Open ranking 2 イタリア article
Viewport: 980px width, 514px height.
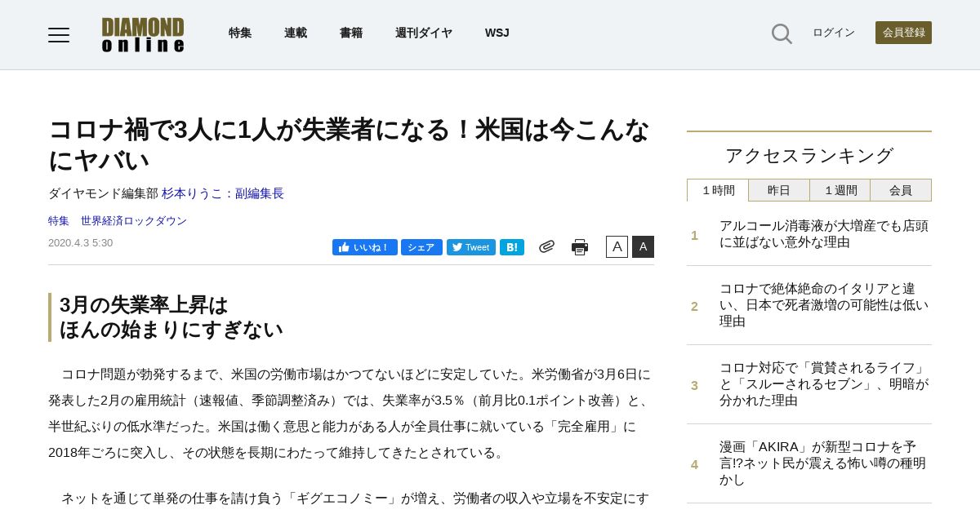pyautogui.click(x=824, y=305)
